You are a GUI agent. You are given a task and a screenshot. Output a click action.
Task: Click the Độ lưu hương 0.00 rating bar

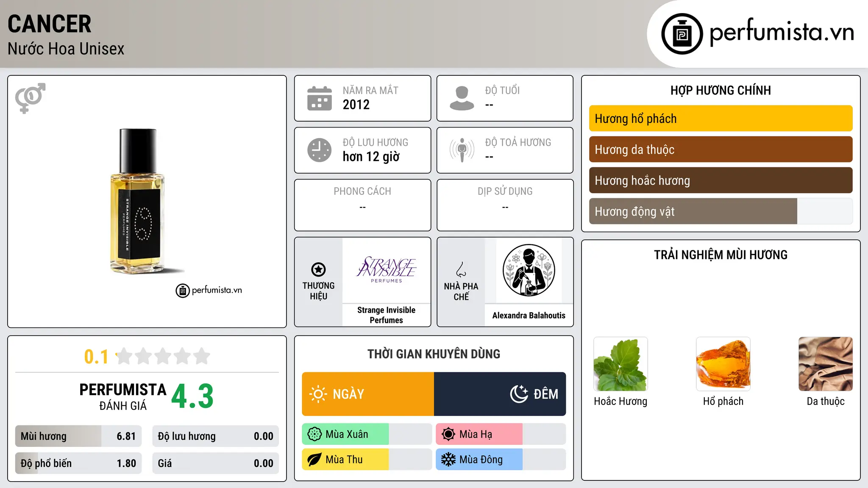(215, 436)
